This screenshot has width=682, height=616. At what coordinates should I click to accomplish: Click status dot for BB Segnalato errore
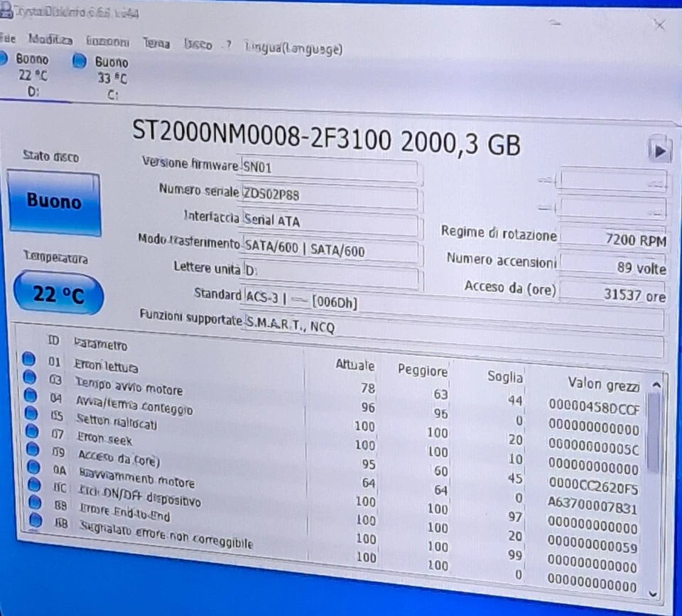pos(36,519)
